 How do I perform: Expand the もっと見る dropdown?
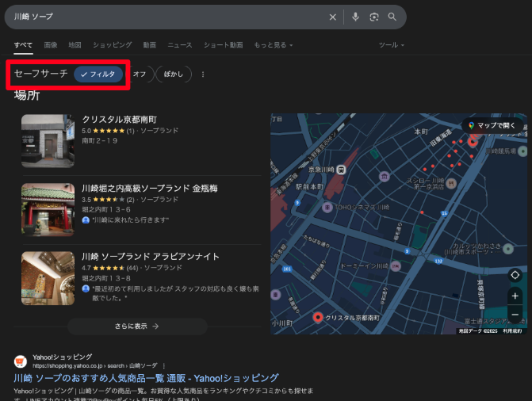(273, 45)
